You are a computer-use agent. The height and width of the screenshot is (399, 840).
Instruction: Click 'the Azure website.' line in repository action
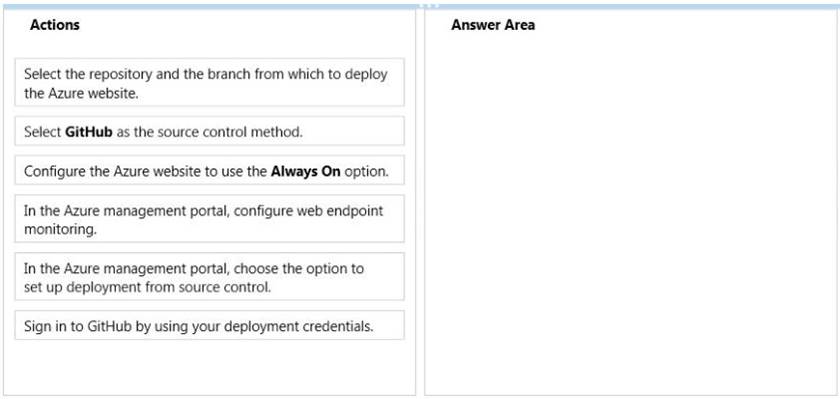coord(81,93)
